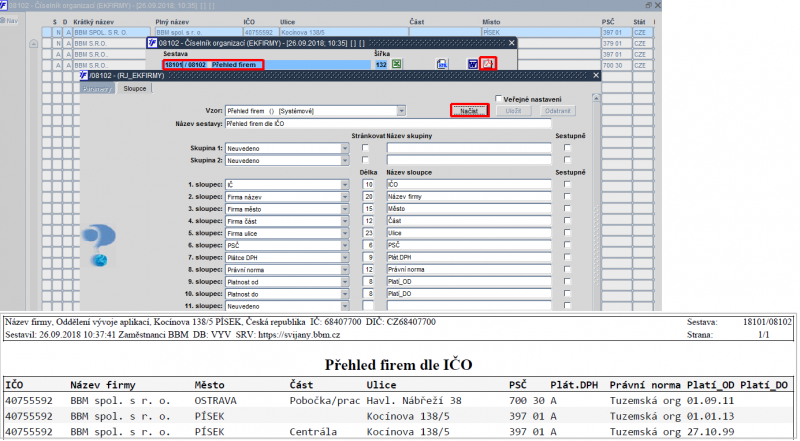Click the Uložit button
The width and height of the screenshot is (800, 441).
coord(514,111)
